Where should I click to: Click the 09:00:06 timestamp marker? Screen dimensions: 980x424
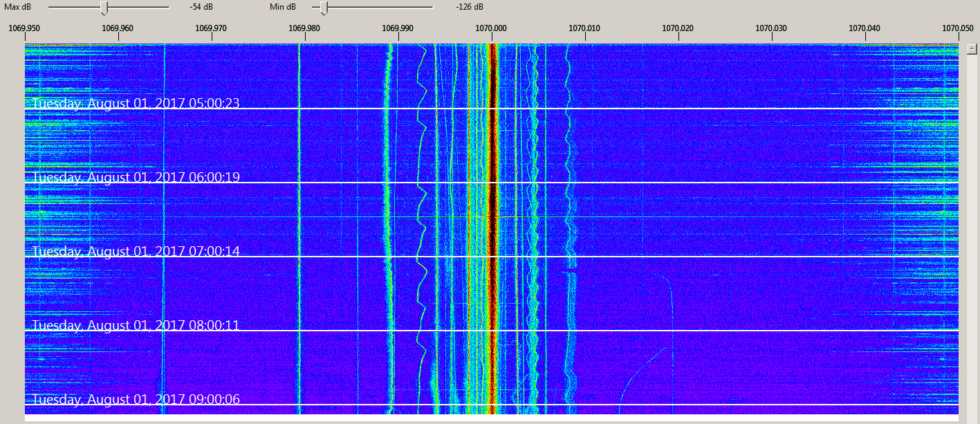(x=136, y=400)
